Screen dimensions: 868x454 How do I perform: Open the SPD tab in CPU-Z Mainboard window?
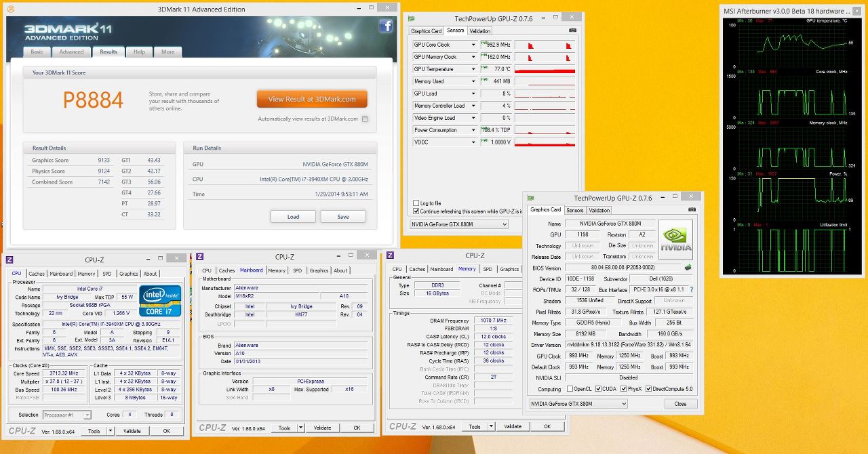297,270
